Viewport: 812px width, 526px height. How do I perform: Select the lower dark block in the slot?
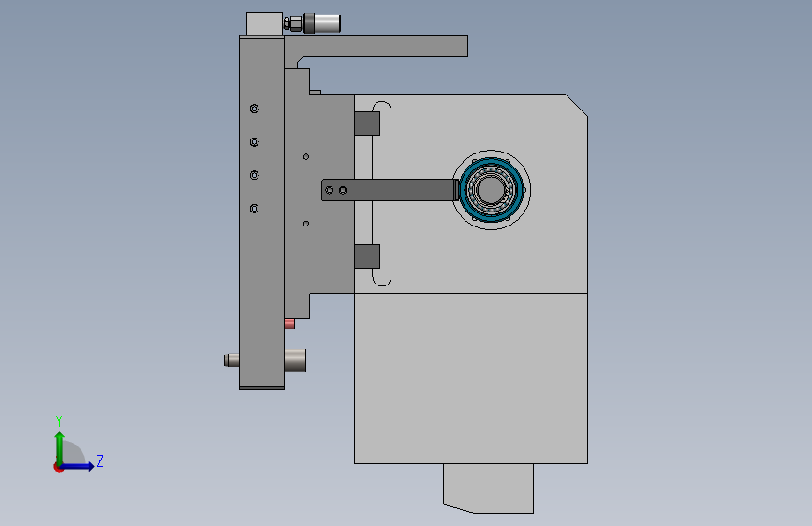click(x=367, y=256)
